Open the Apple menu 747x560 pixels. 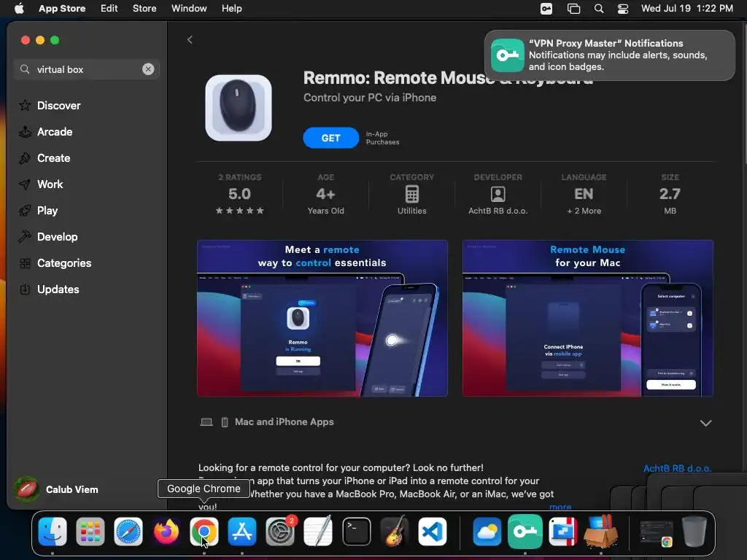click(x=19, y=9)
